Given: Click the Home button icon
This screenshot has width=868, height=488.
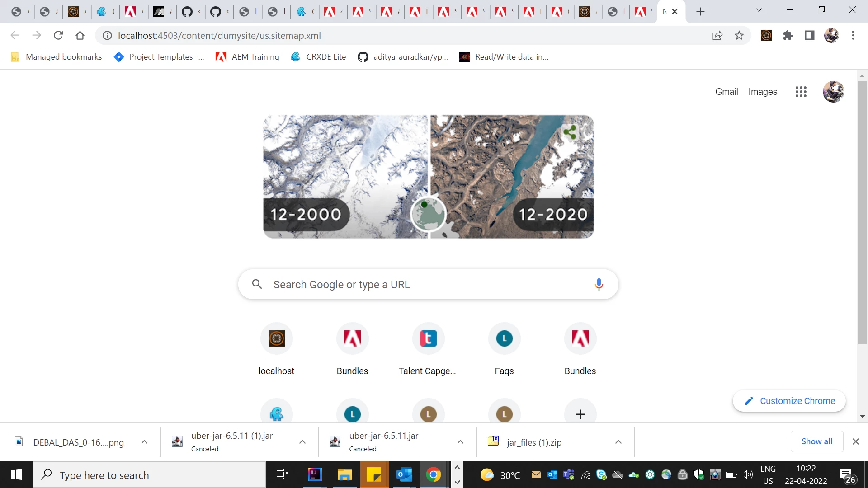Looking at the screenshot, I should tap(80, 35).
